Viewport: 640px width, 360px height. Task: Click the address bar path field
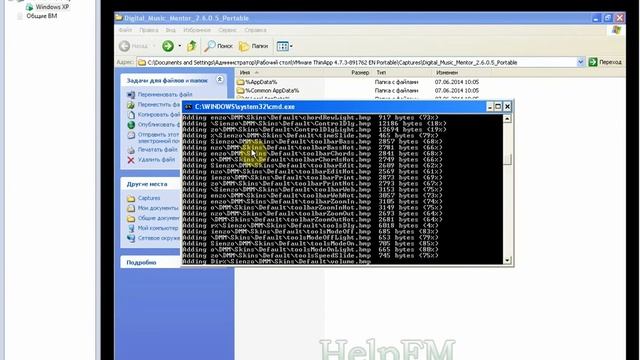click(357, 62)
